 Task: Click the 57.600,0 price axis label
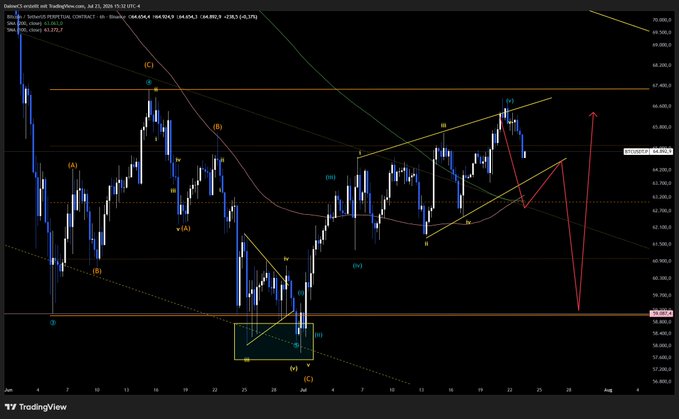(662, 358)
